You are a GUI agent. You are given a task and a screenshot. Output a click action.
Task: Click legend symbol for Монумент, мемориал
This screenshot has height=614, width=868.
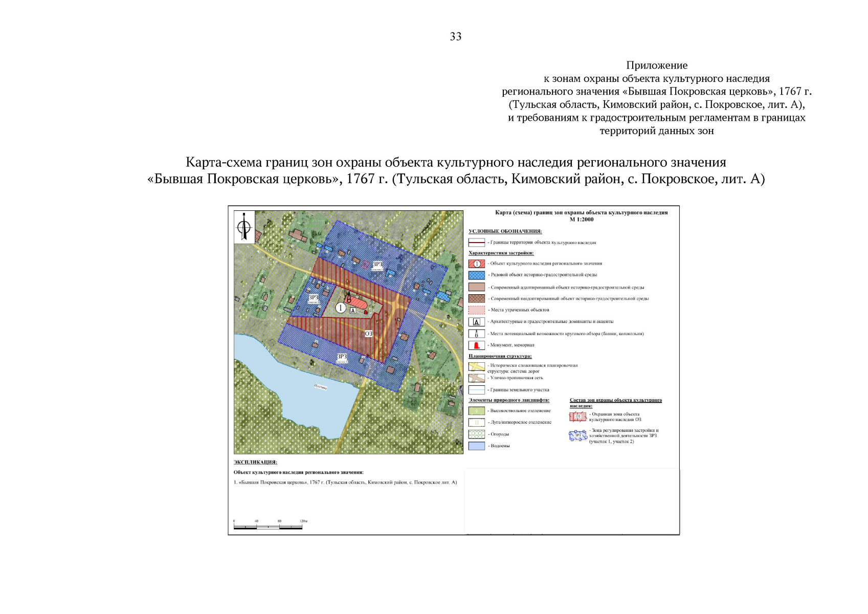[477, 345]
